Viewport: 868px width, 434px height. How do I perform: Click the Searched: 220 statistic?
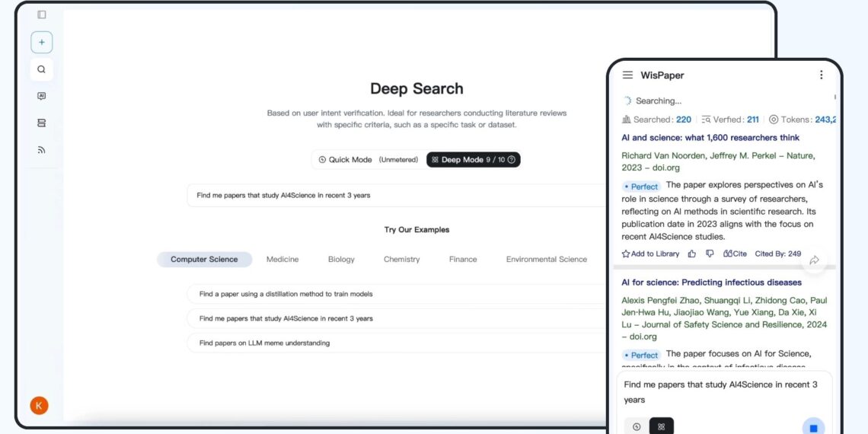point(656,119)
